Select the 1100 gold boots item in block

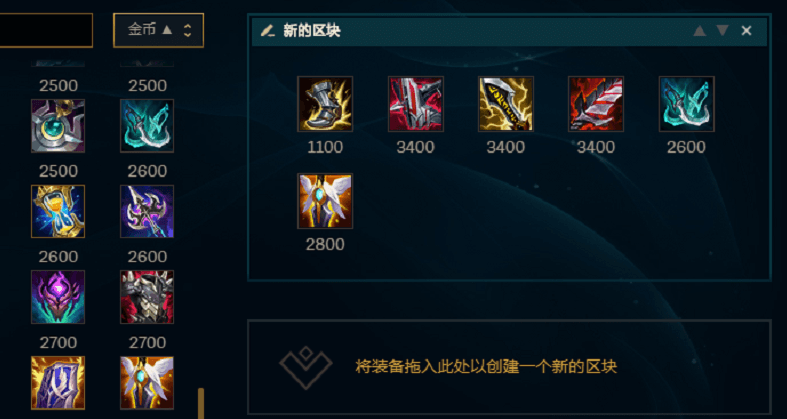[x=325, y=104]
